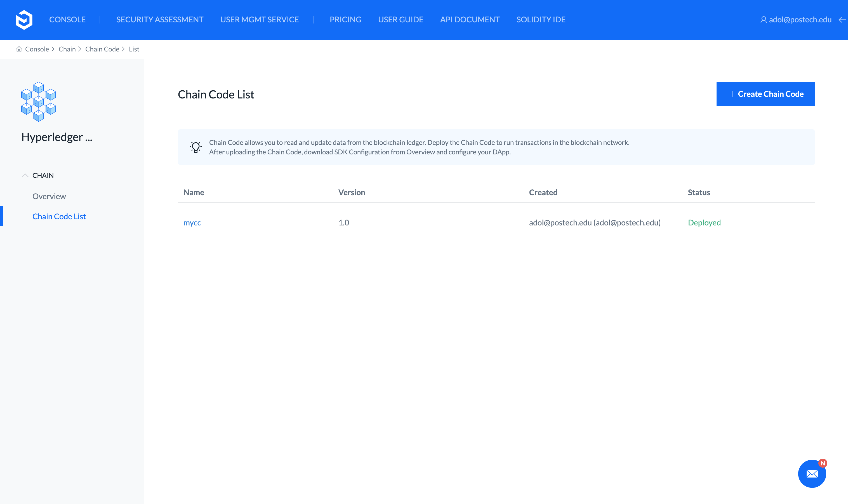The height and width of the screenshot is (504, 848).
Task: Select Chain Code List sidebar item
Action: point(59,216)
